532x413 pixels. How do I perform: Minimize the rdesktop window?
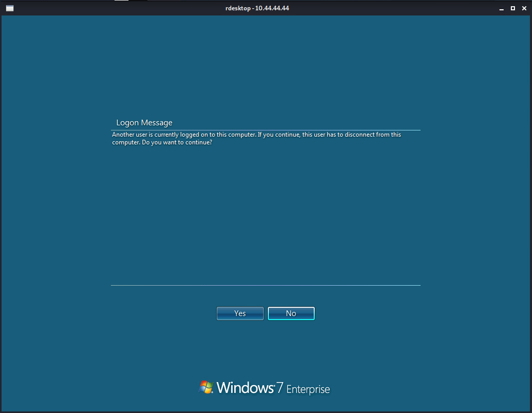tap(502, 8)
